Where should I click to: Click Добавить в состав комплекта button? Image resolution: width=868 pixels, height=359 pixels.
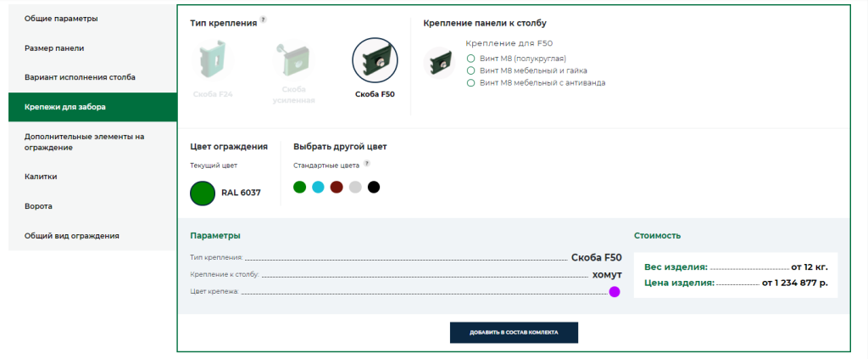[514, 333]
